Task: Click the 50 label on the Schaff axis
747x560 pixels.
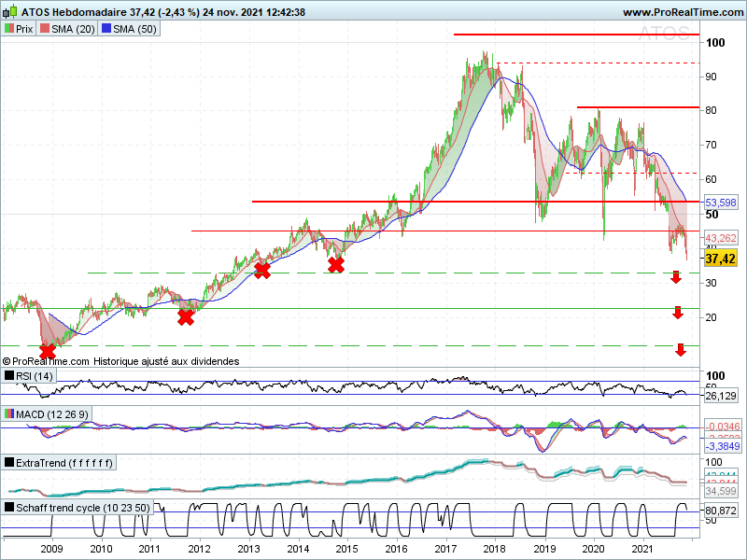Action: [712, 520]
